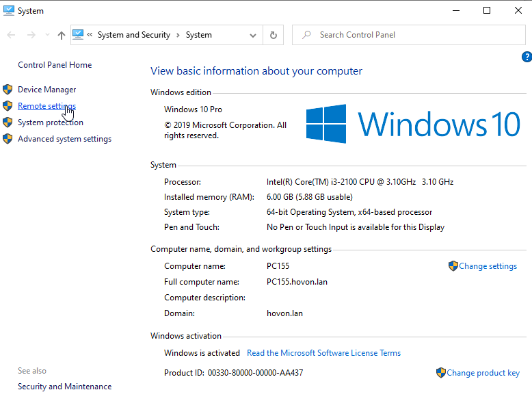
Task: Click the 64-bit Operating System text
Action: point(349,212)
